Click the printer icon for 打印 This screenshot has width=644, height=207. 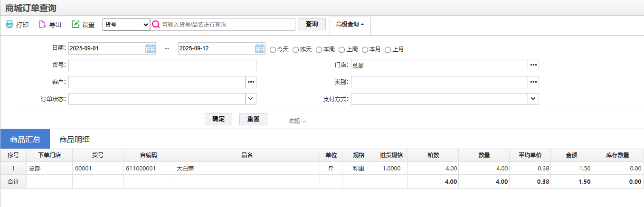click(x=9, y=24)
